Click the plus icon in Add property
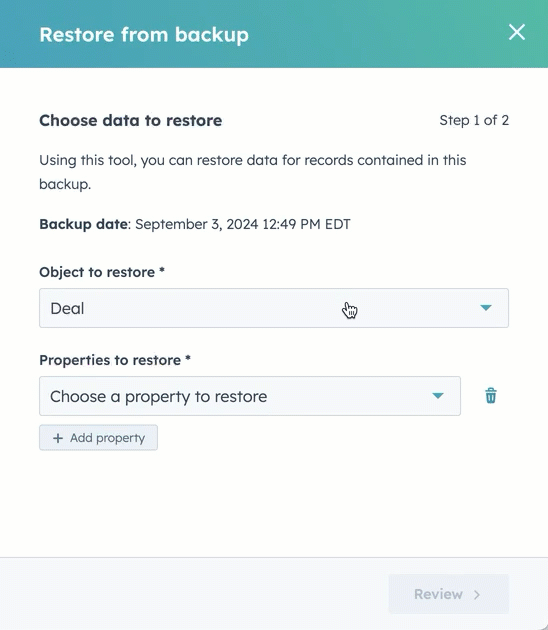The width and height of the screenshot is (548, 630). pos(58,438)
